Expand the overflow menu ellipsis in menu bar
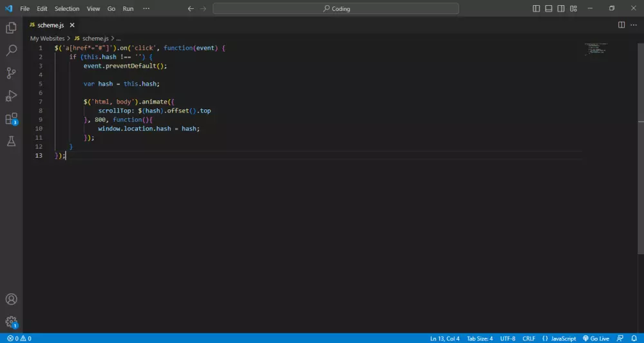The image size is (644, 343). click(146, 8)
